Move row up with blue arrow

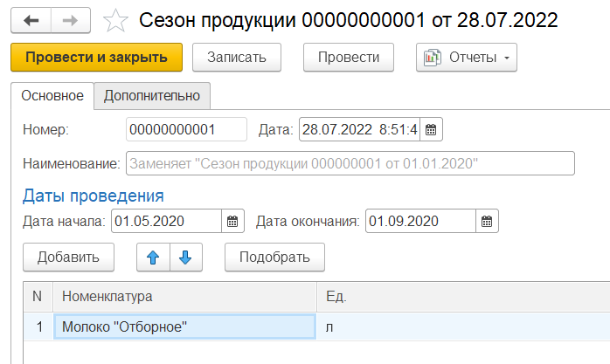[x=152, y=257]
